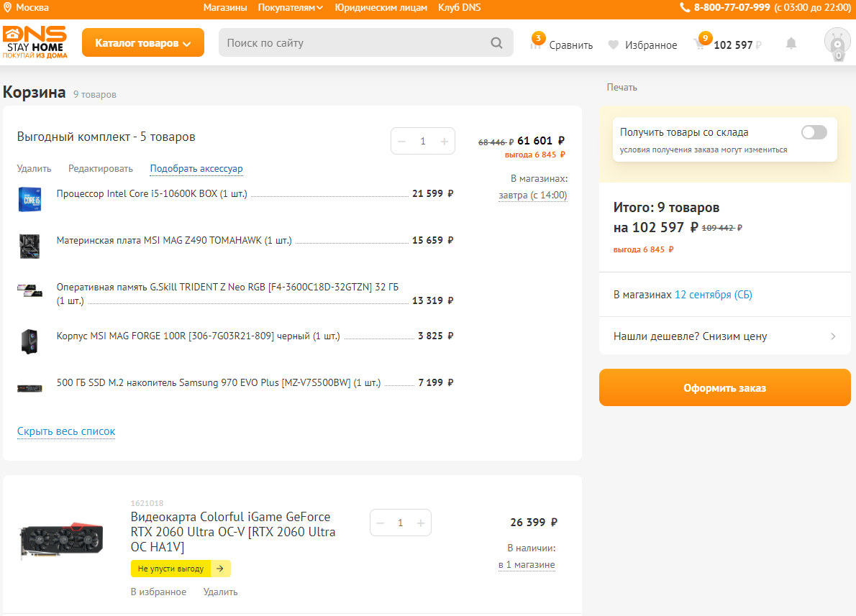Click Удалить for the Colorful video card

tap(221, 592)
